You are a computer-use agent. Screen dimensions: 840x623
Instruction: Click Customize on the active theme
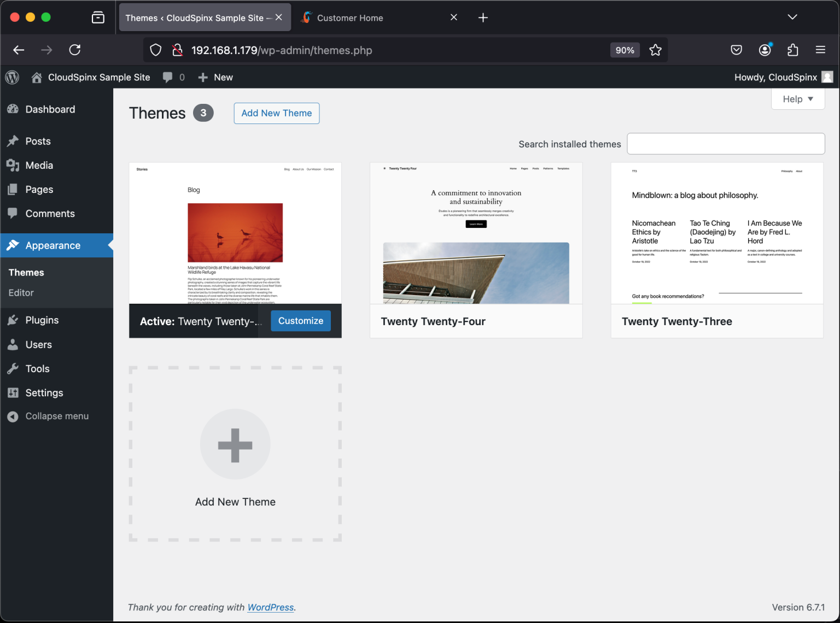(x=300, y=321)
